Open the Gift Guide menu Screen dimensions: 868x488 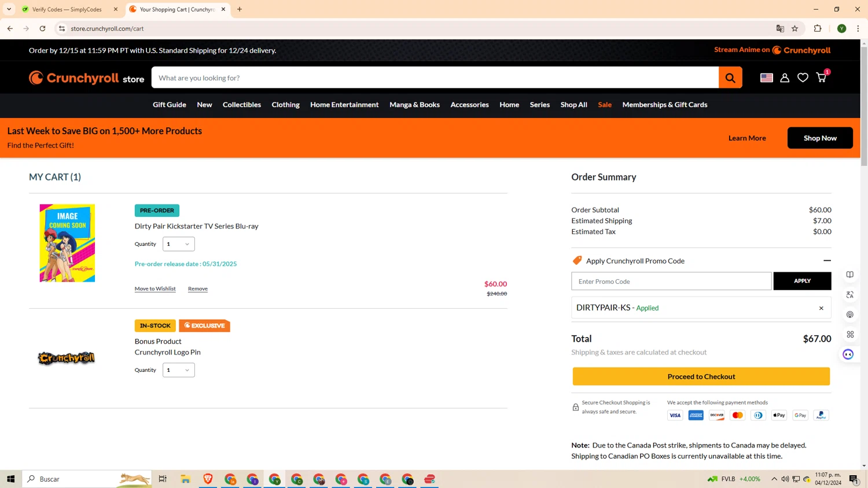pyautogui.click(x=170, y=105)
